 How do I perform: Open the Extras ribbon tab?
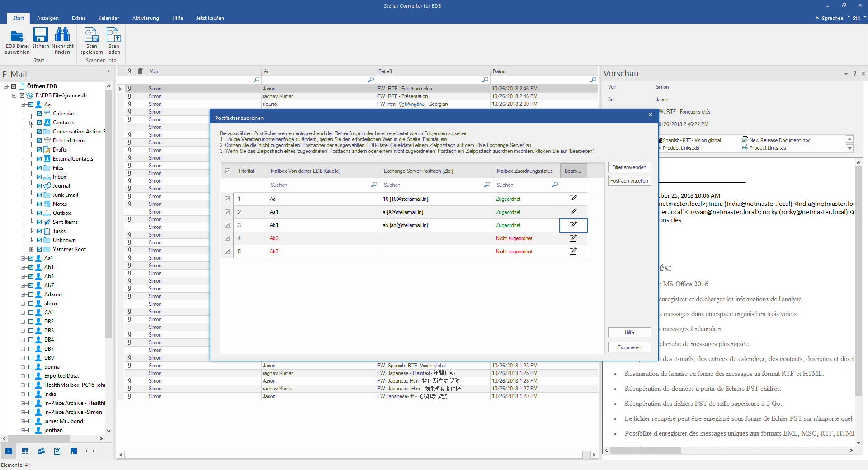click(79, 18)
